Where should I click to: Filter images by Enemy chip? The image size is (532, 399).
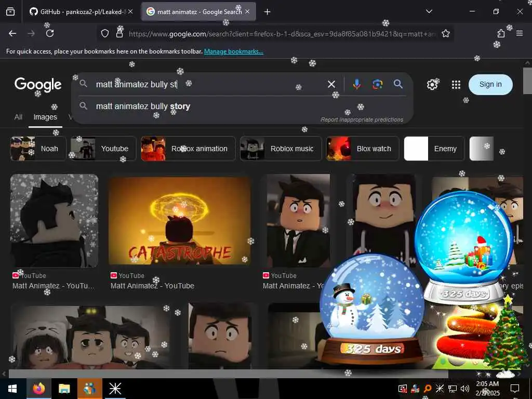click(434, 149)
